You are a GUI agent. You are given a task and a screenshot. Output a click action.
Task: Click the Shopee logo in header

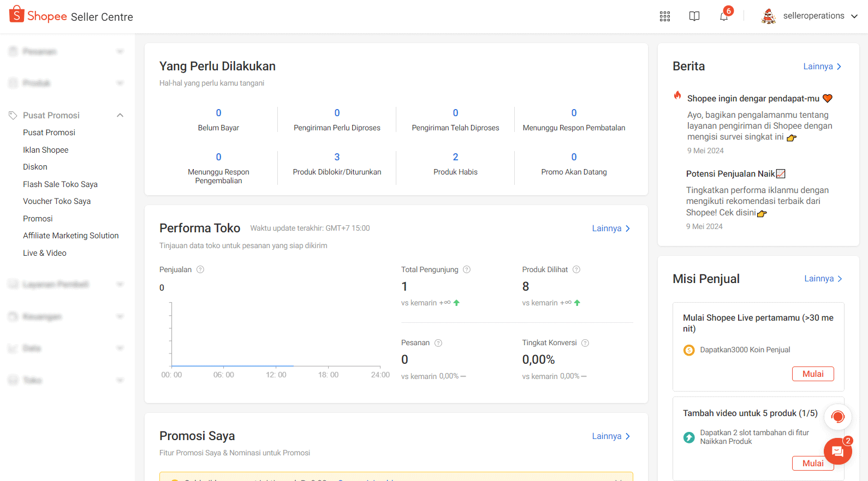coord(38,16)
